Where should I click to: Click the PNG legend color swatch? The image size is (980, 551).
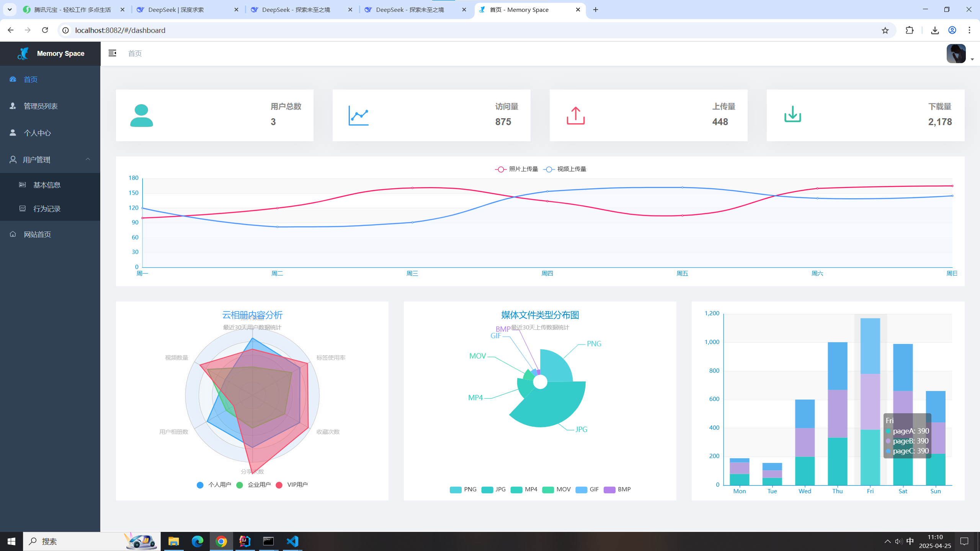pyautogui.click(x=455, y=489)
